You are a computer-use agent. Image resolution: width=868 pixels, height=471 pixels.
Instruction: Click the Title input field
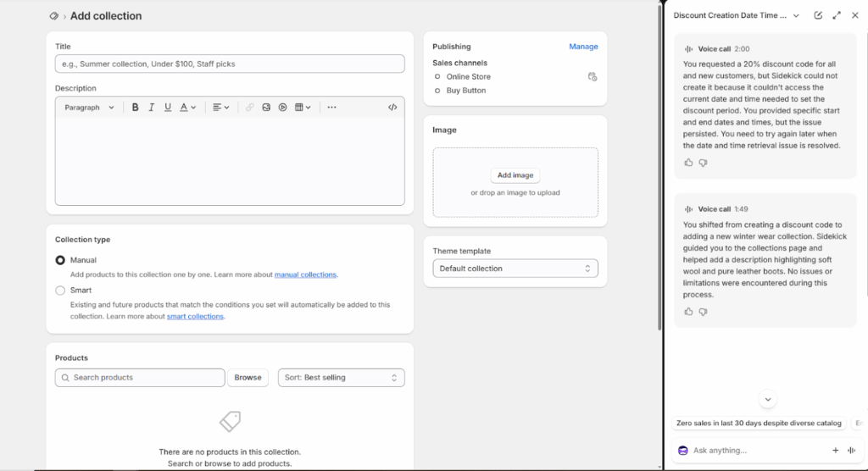[x=230, y=64]
